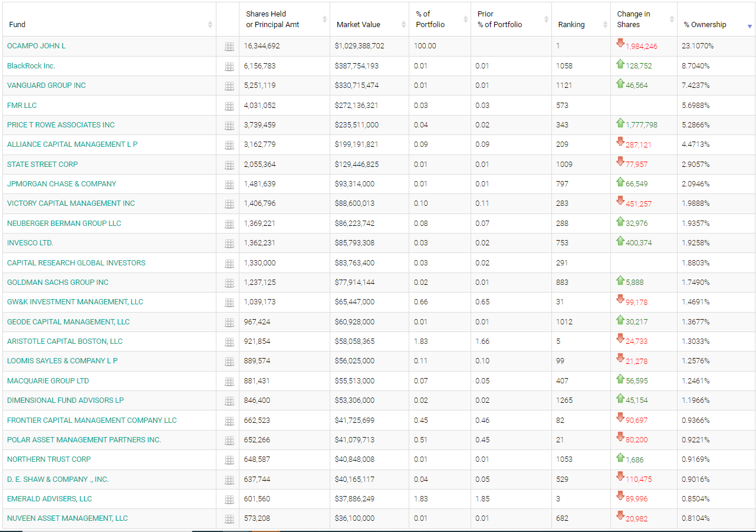This screenshot has width=756, height=532.
Task: Open STATE STREET CORP fund link
Action: click(x=42, y=164)
